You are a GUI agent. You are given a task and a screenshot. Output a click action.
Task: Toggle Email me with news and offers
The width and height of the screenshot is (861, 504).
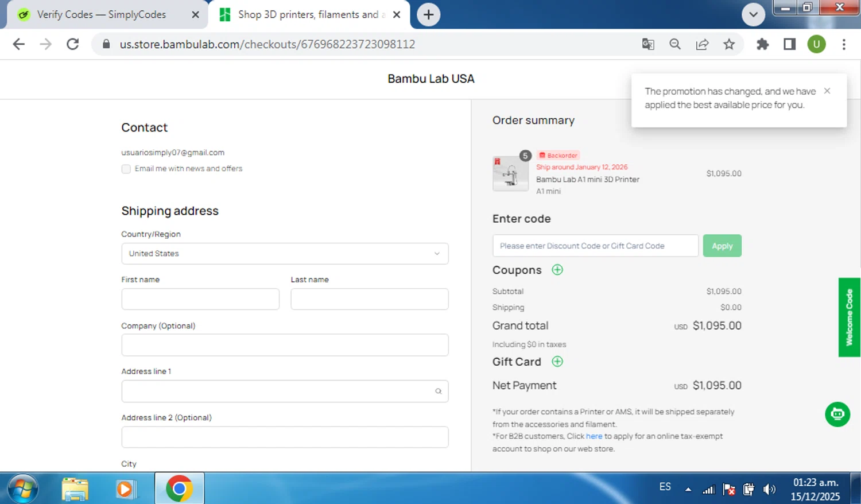[126, 169]
